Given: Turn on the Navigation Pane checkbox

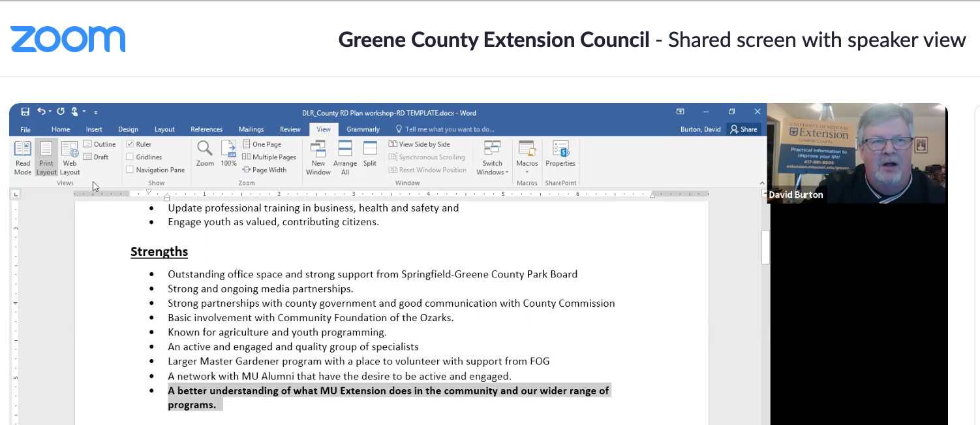Looking at the screenshot, I should [x=130, y=170].
